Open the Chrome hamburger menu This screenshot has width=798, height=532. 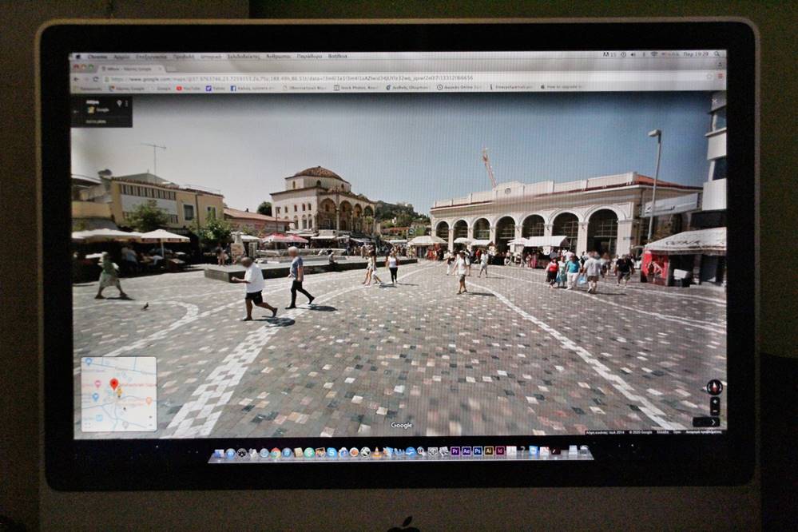tap(720, 79)
